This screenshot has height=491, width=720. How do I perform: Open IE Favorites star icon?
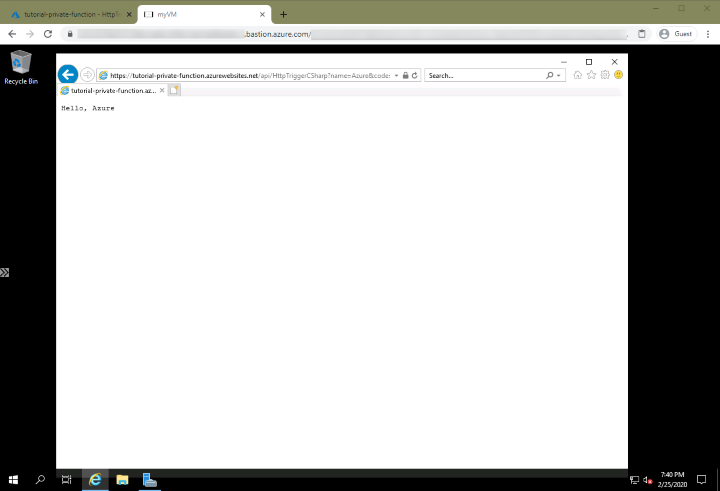[x=591, y=75]
